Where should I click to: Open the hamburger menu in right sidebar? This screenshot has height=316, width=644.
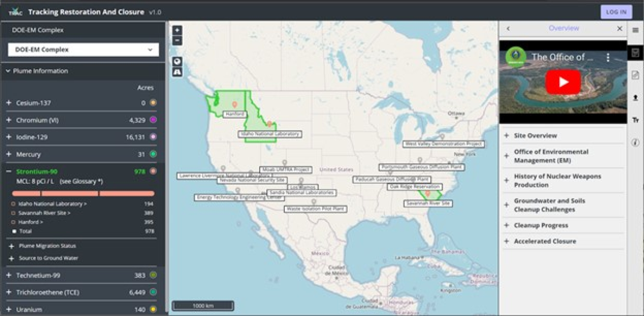tap(635, 30)
